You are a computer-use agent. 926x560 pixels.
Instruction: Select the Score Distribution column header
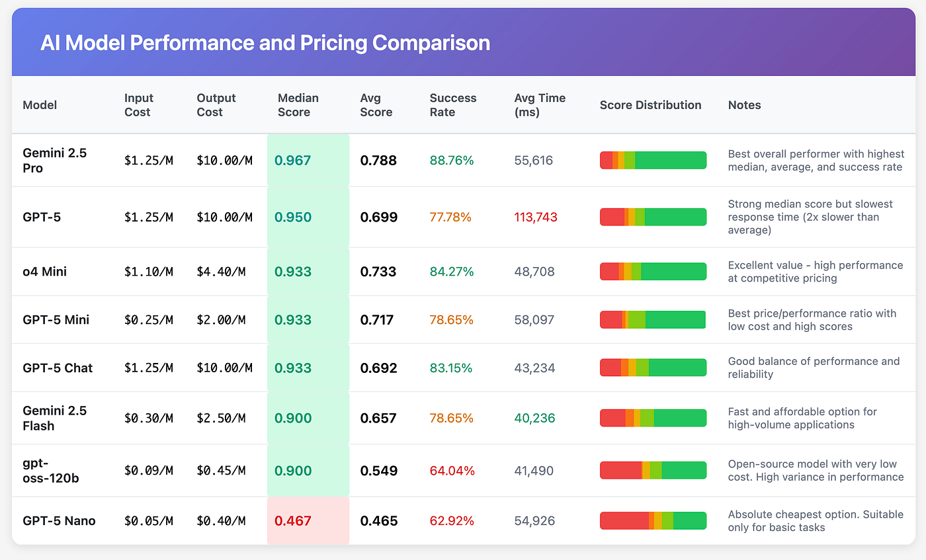pos(650,105)
